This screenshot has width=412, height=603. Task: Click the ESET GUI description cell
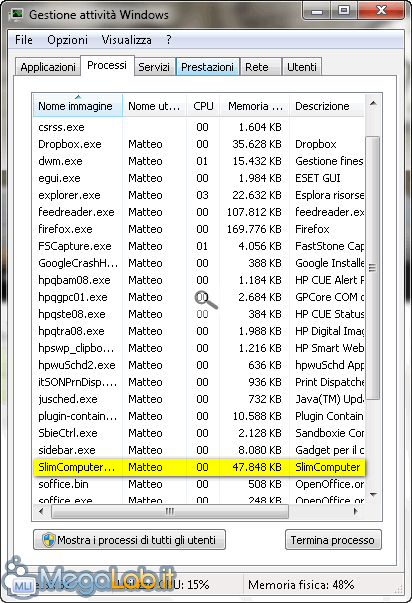[x=318, y=178]
